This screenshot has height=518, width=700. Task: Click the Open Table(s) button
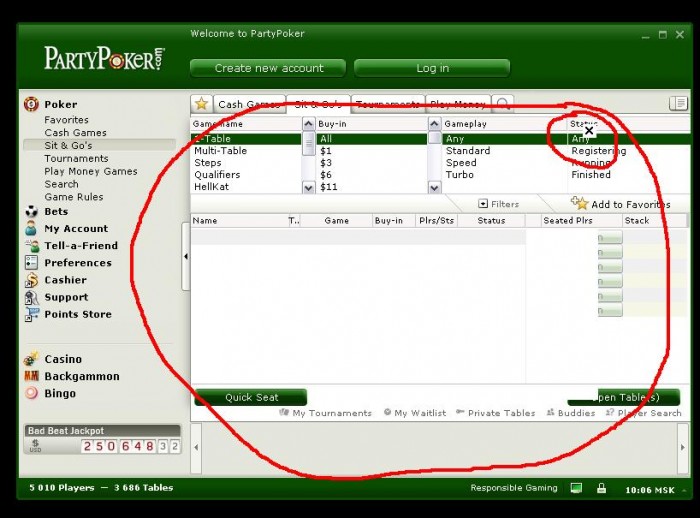pos(624,397)
